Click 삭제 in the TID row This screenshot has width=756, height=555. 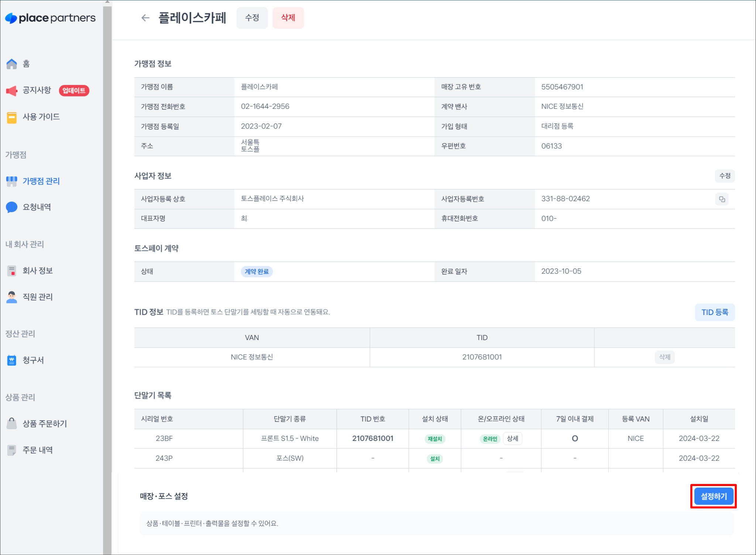(x=664, y=357)
